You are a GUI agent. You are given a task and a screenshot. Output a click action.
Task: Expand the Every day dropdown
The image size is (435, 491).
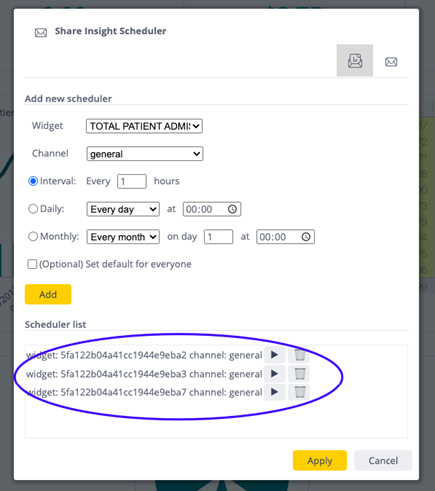(123, 209)
